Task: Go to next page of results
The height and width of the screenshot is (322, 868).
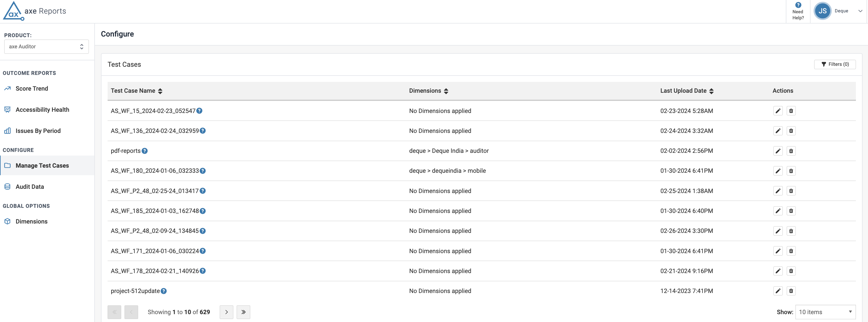Action: (226, 312)
